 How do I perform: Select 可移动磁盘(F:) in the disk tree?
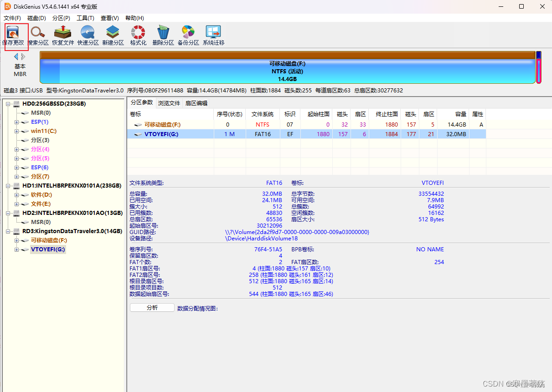pos(49,240)
